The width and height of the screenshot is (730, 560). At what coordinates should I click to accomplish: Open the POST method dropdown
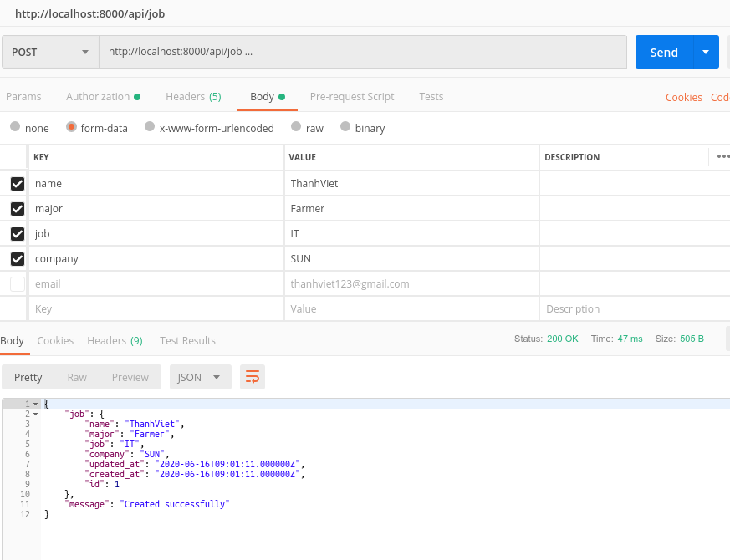tap(50, 52)
